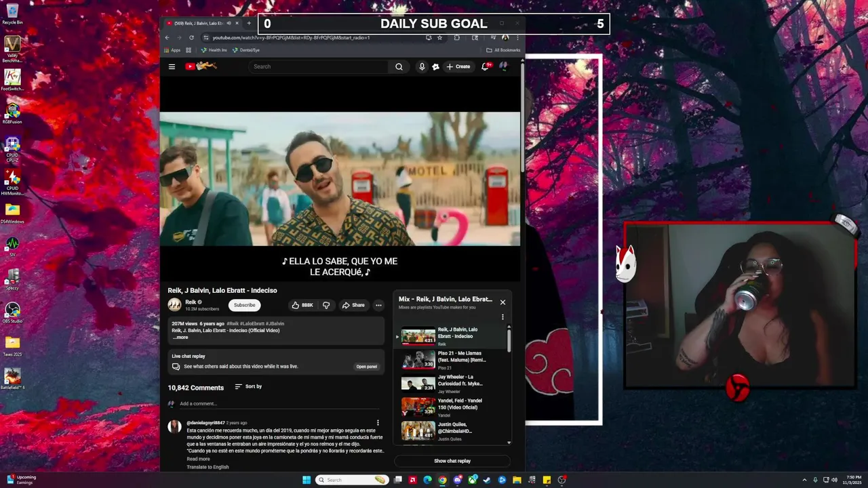Open the Dental/Eye bookmark
868x488 pixels.
tap(245, 50)
